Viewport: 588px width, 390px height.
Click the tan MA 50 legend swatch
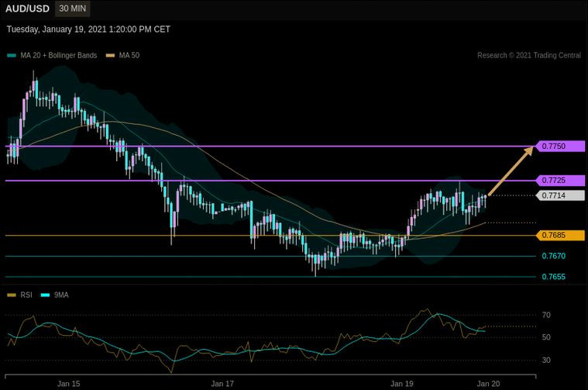click(110, 56)
